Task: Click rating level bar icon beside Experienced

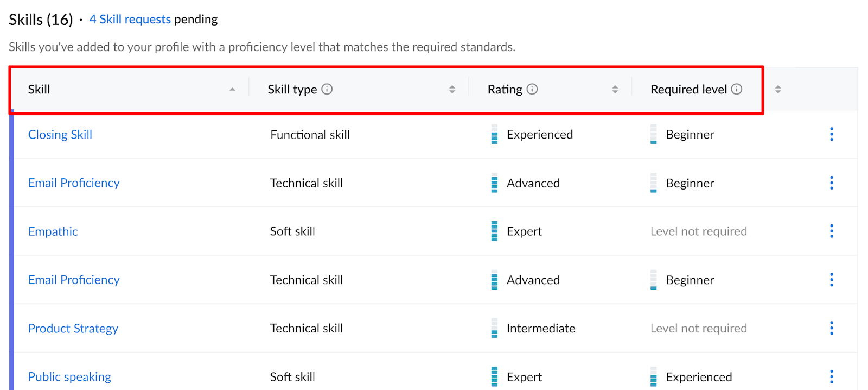Action: pos(494,134)
